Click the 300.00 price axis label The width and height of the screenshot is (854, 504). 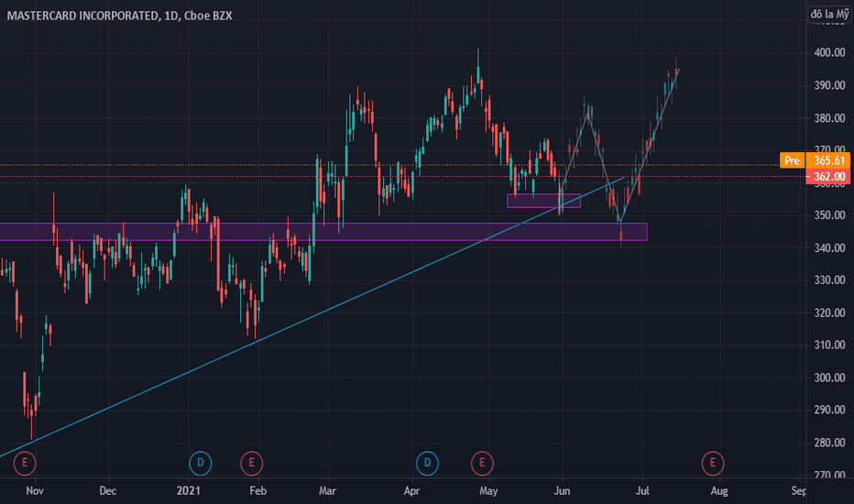[829, 378]
